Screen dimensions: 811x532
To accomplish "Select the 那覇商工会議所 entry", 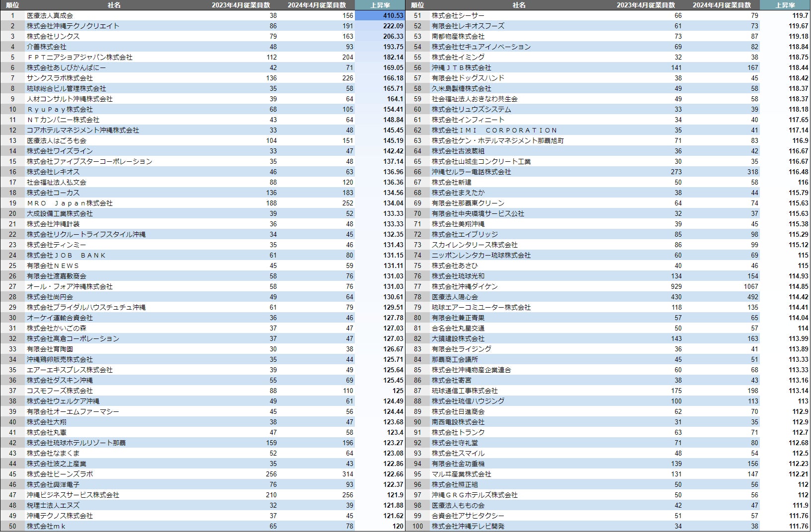I will pyautogui.click(x=455, y=359).
